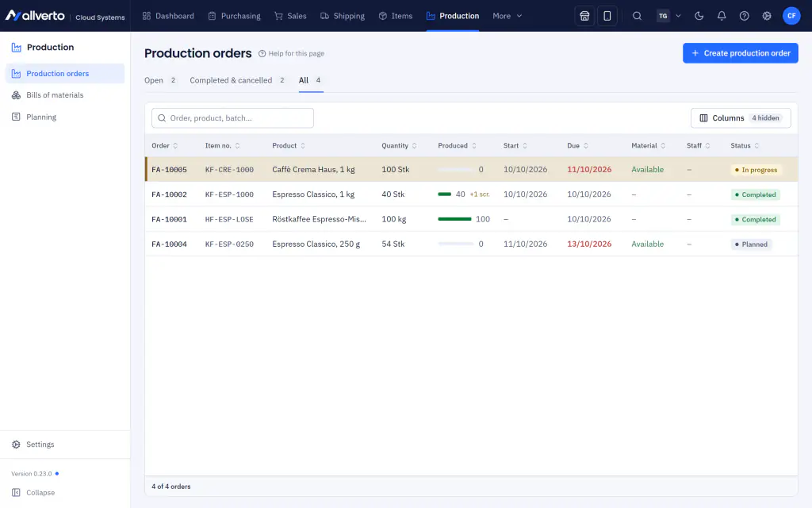This screenshot has width=812, height=508.
Task: Expand the More navigation menu
Action: point(507,16)
